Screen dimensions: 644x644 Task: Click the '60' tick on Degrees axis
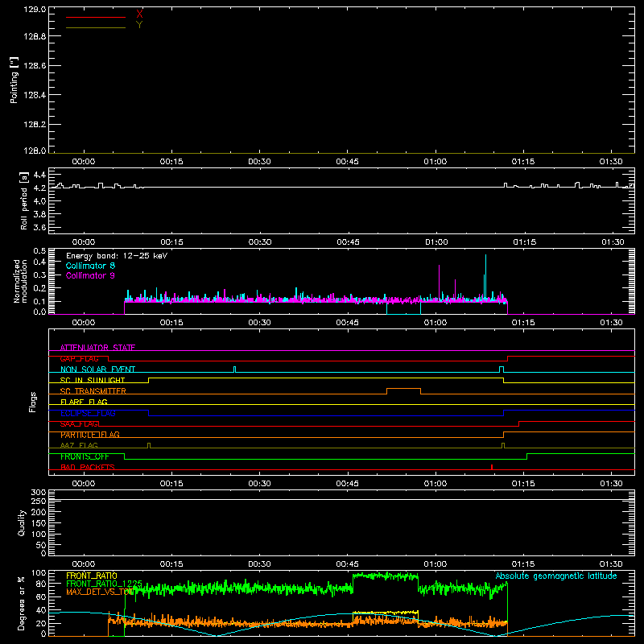[41, 597]
